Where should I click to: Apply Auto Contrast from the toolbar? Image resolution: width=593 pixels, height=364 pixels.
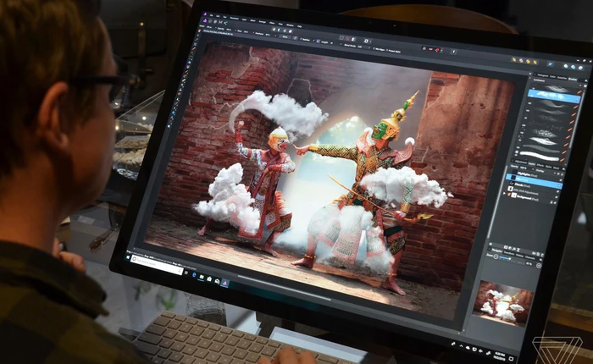pos(279,30)
